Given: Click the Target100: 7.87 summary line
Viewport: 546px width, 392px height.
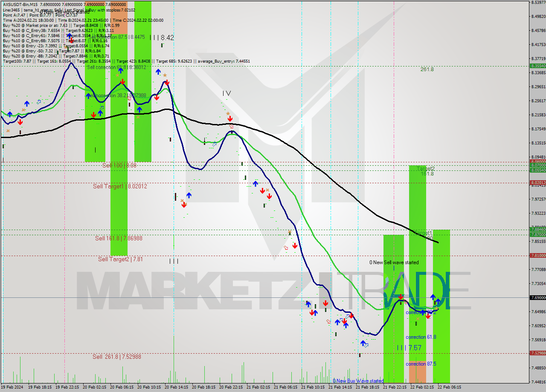Looking at the screenshot, I should coord(126,61).
